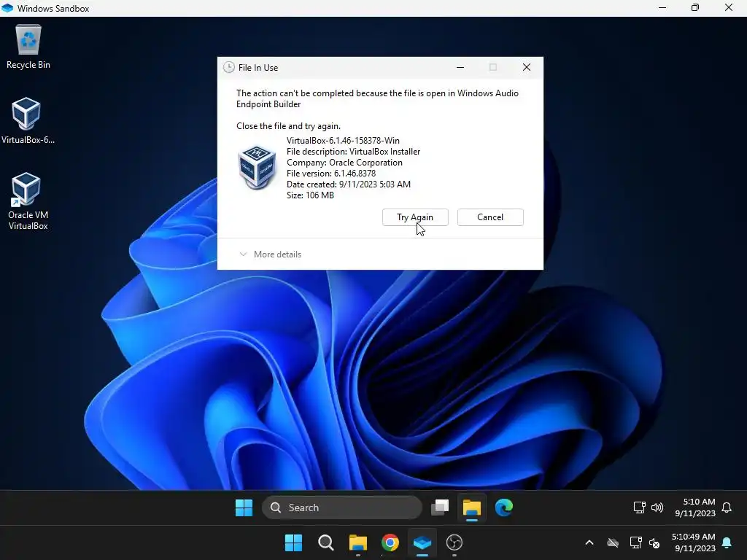Viewport: 747px width, 560px height.
Task: Launch Microsoft Edge in the Sandbox taskbar
Action: click(x=503, y=507)
